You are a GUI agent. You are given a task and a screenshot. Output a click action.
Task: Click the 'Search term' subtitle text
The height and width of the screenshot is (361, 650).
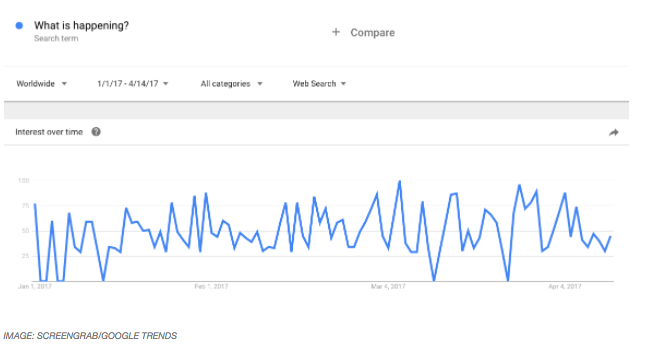(x=56, y=39)
